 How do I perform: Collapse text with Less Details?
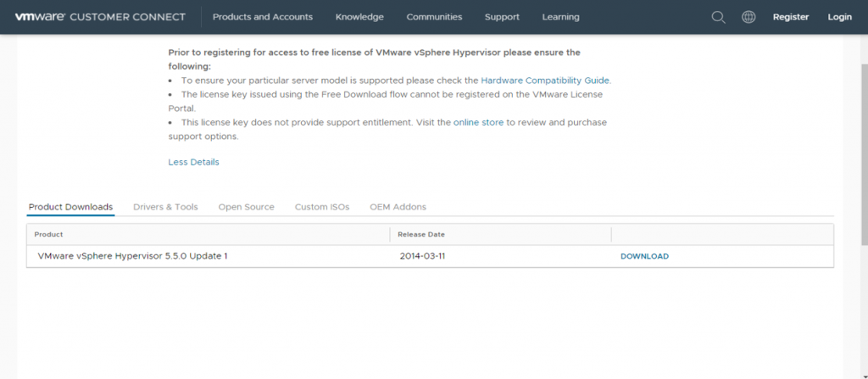193,162
